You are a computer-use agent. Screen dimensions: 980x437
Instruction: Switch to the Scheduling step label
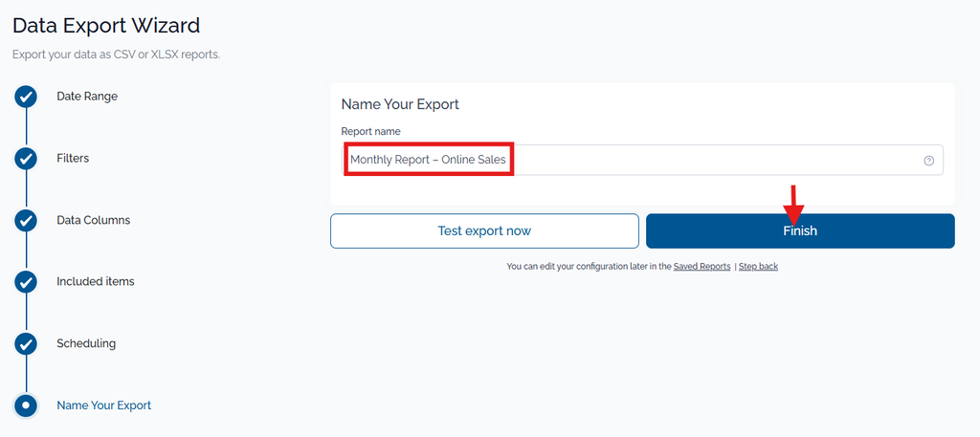pos(85,343)
